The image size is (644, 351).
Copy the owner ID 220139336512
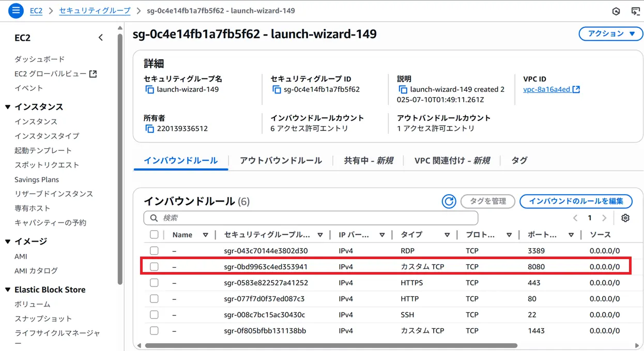(x=149, y=129)
